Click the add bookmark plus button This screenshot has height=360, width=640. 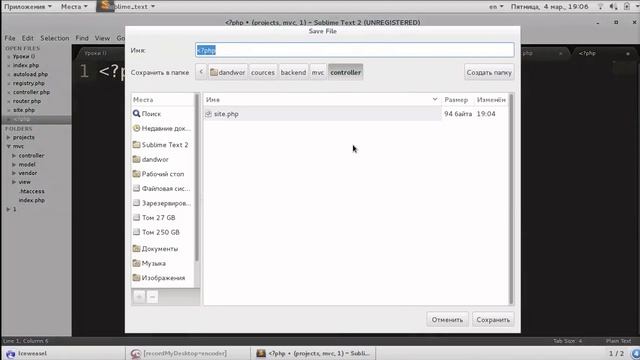(139, 297)
